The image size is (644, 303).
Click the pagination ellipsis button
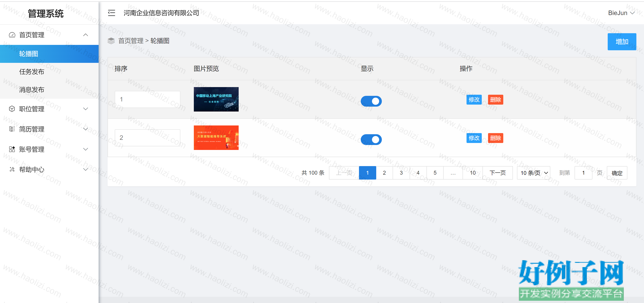tap(453, 173)
